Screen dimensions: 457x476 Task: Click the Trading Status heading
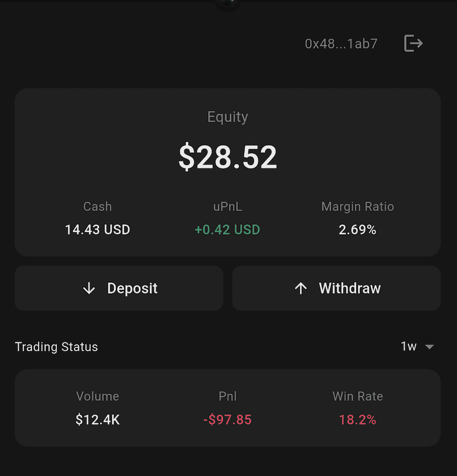pyautogui.click(x=56, y=347)
